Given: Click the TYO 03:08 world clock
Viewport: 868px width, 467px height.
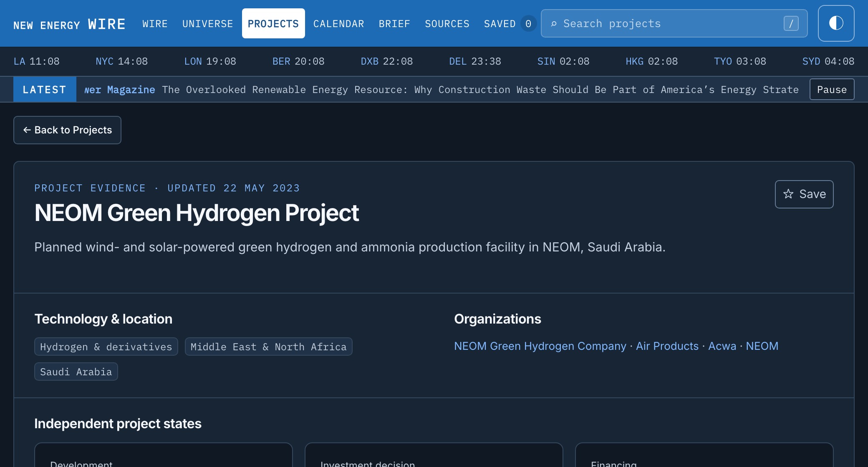Looking at the screenshot, I should click(x=740, y=62).
